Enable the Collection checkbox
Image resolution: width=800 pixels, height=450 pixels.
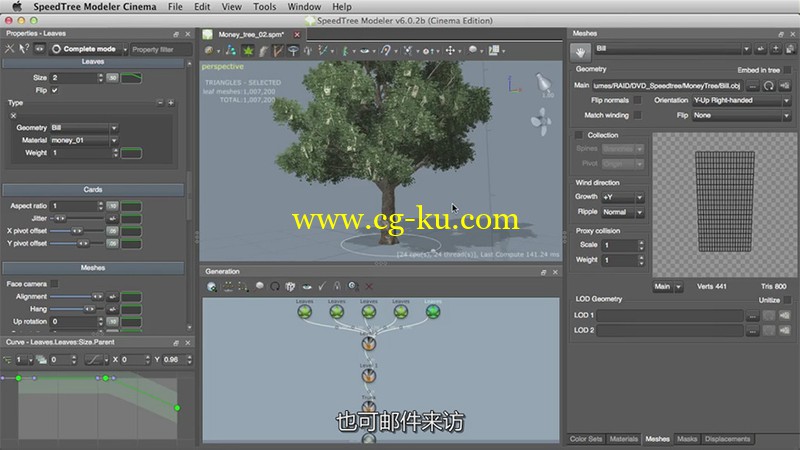(x=579, y=135)
